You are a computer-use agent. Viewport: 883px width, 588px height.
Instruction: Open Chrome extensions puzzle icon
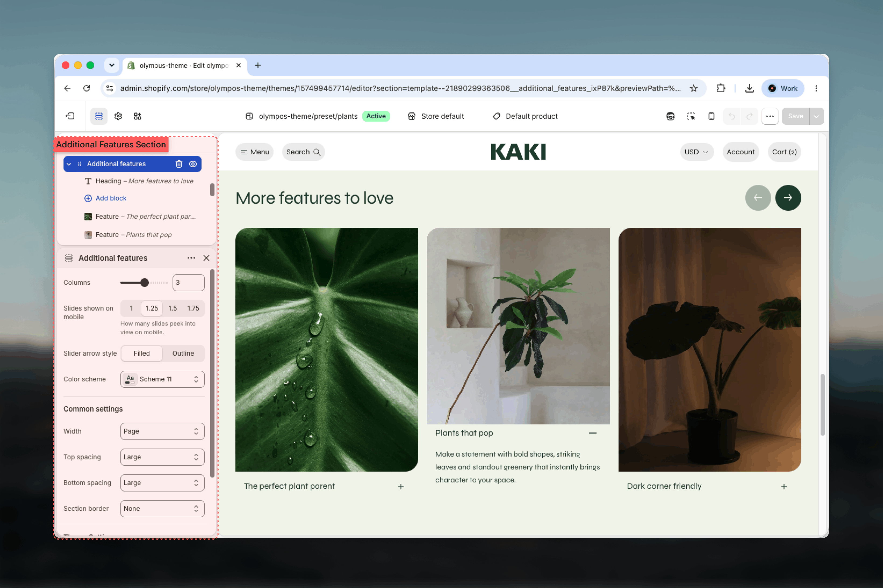click(721, 88)
